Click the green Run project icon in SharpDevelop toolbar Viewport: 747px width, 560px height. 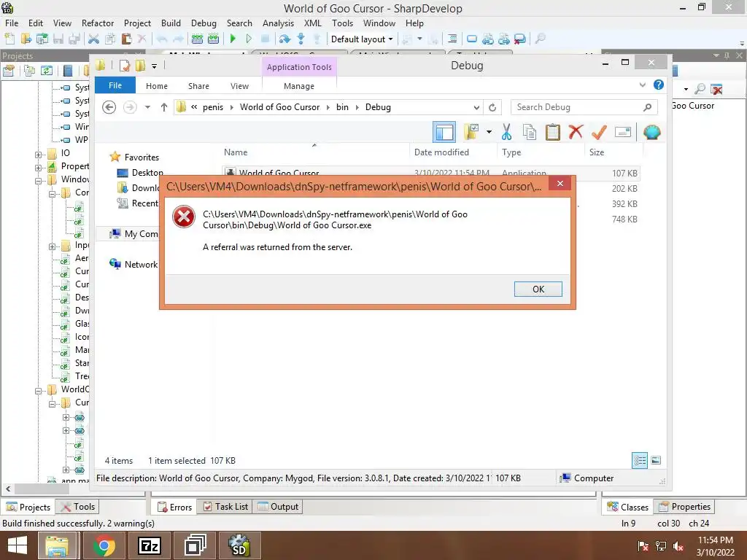pos(233,39)
